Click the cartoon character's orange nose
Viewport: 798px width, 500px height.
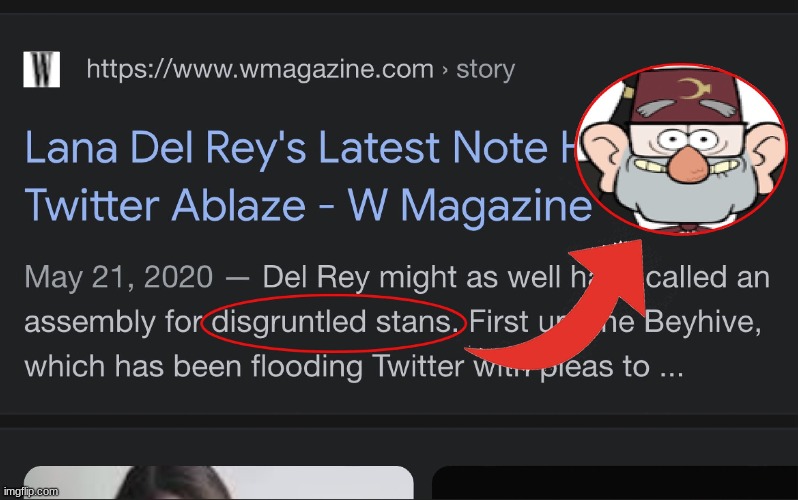(x=687, y=163)
